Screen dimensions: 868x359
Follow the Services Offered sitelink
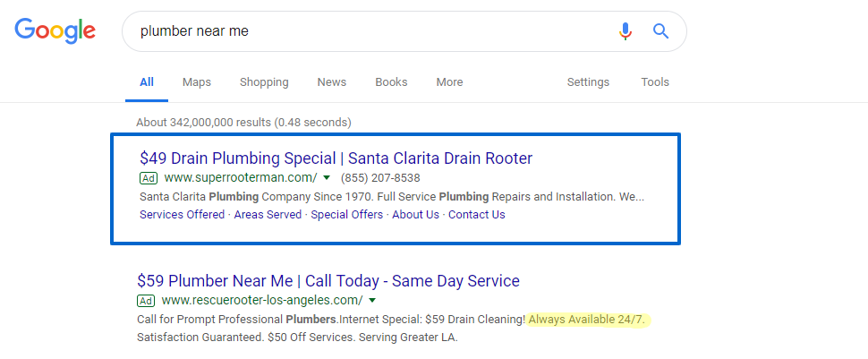click(x=183, y=214)
